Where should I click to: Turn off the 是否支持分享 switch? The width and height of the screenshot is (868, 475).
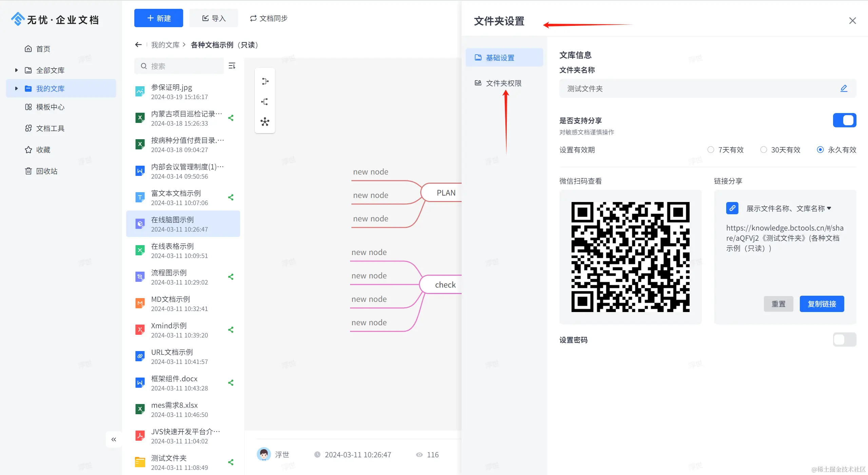(x=844, y=120)
